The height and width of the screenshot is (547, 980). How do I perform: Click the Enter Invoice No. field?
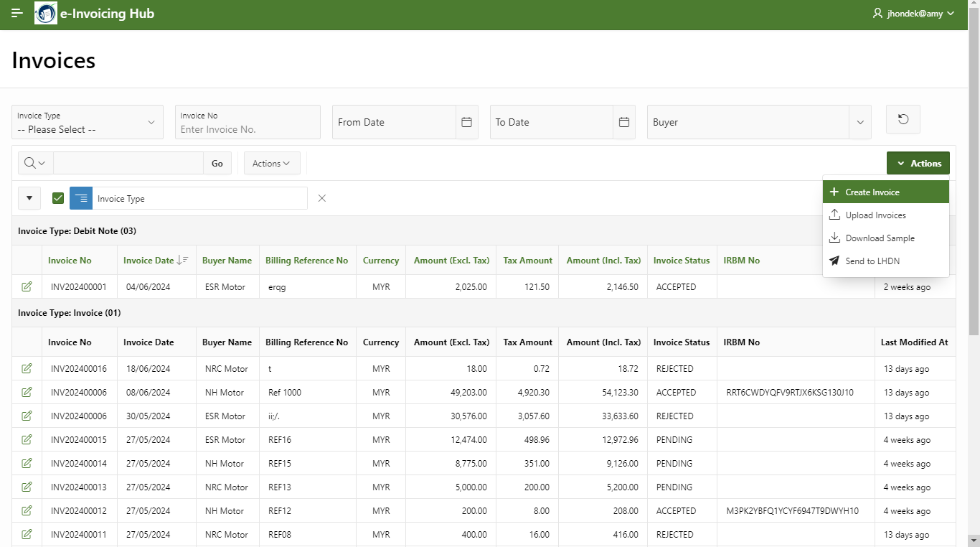click(248, 129)
